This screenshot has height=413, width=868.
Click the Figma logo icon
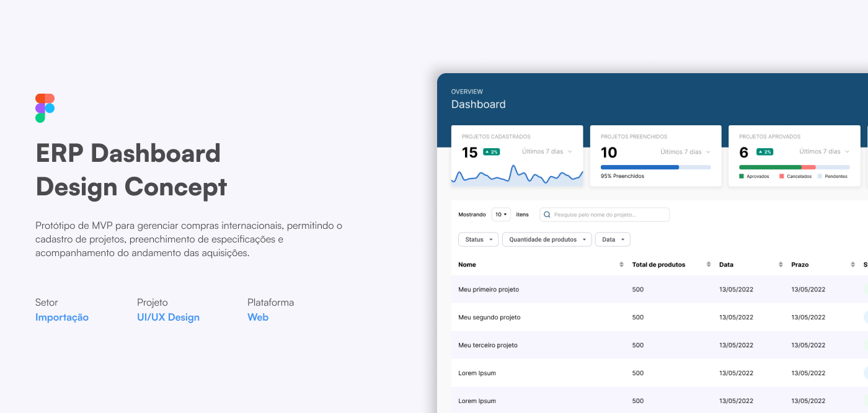click(x=45, y=108)
